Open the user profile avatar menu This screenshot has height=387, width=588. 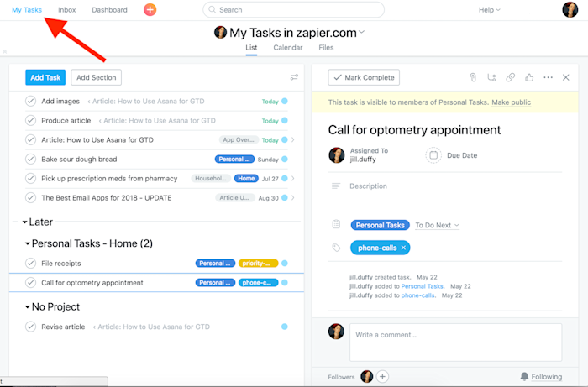coord(570,10)
